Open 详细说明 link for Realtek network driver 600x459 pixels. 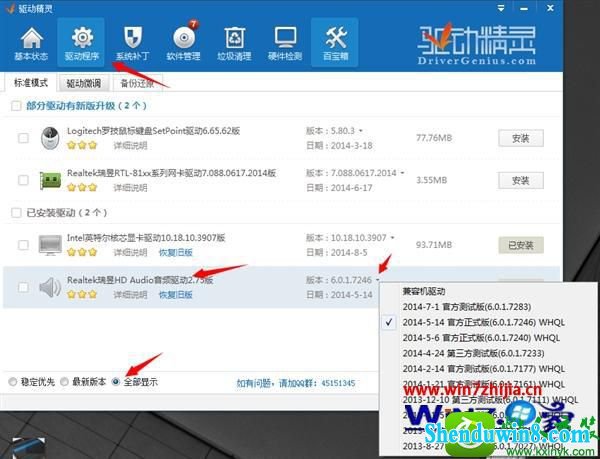tap(130, 188)
